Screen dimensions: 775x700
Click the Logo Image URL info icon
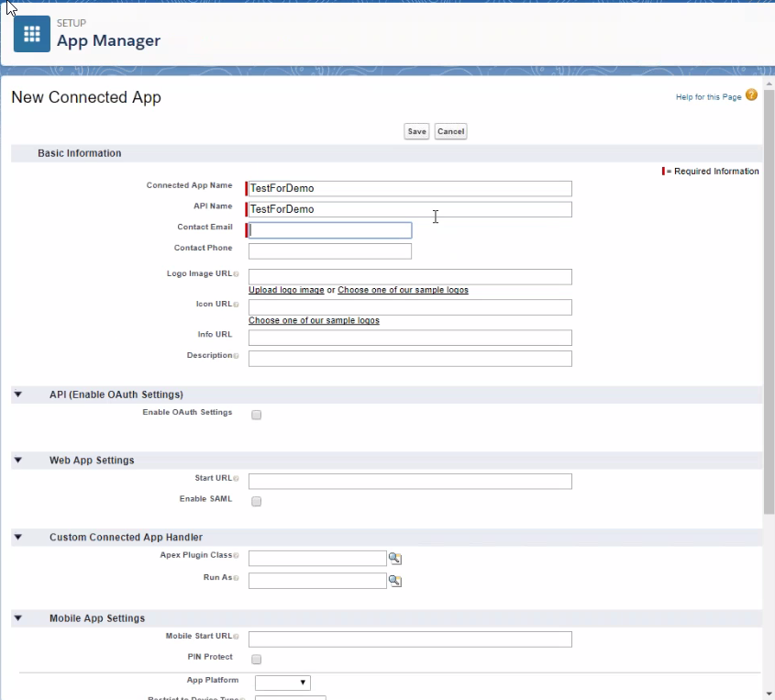point(237,274)
